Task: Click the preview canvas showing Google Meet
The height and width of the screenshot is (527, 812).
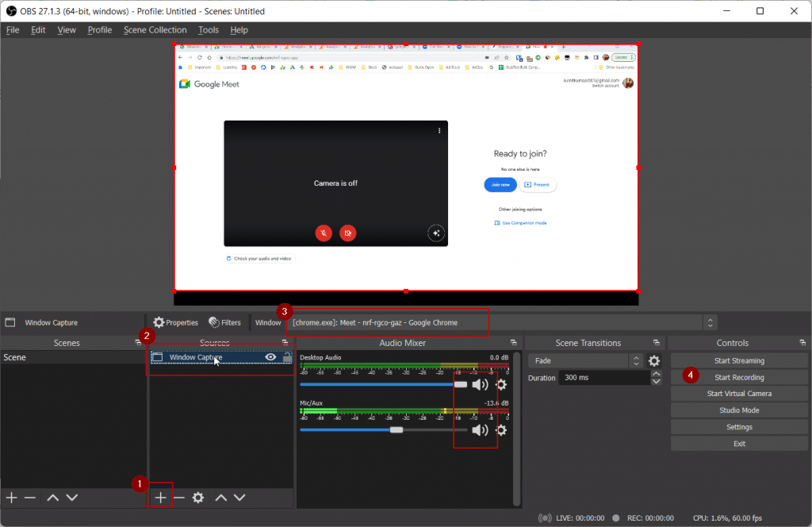Action: point(406,167)
